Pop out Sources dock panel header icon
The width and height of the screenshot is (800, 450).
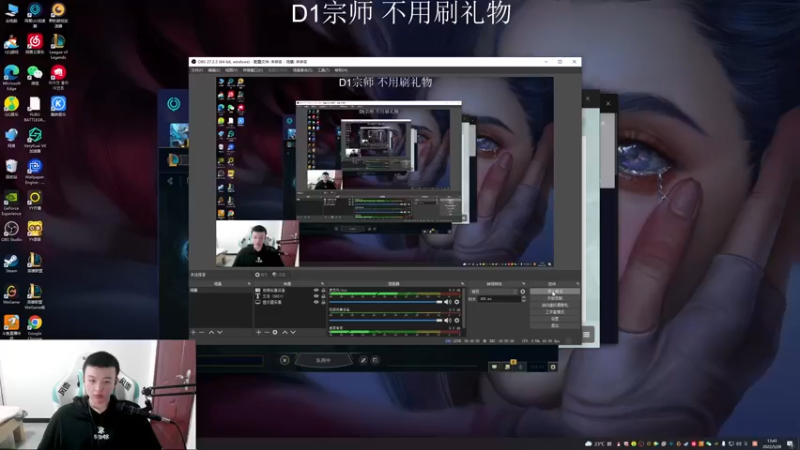point(322,284)
